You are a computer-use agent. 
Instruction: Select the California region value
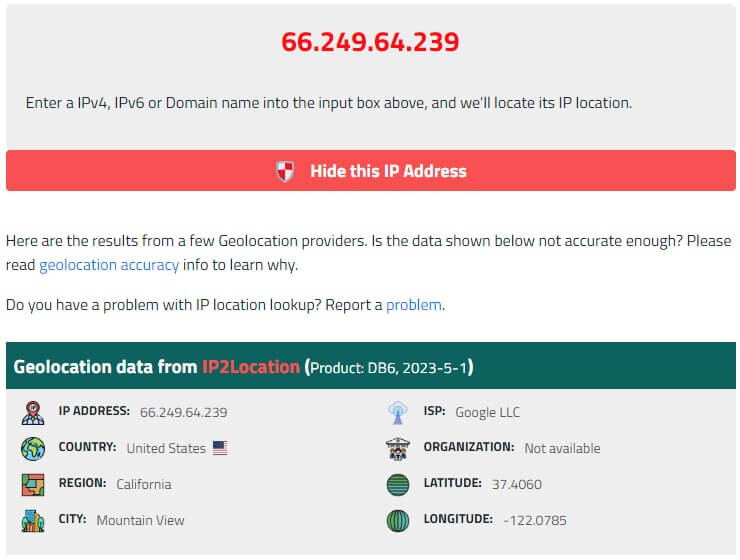point(144,484)
